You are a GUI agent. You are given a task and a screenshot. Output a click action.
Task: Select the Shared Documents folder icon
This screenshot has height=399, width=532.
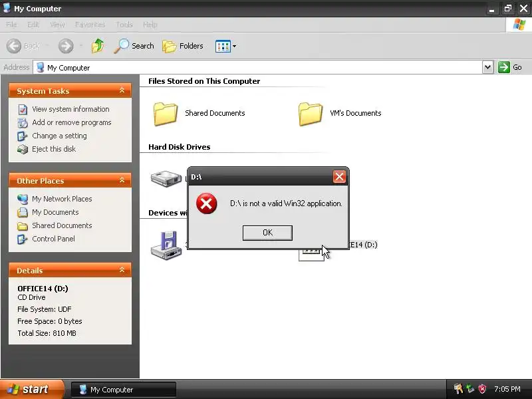point(165,114)
